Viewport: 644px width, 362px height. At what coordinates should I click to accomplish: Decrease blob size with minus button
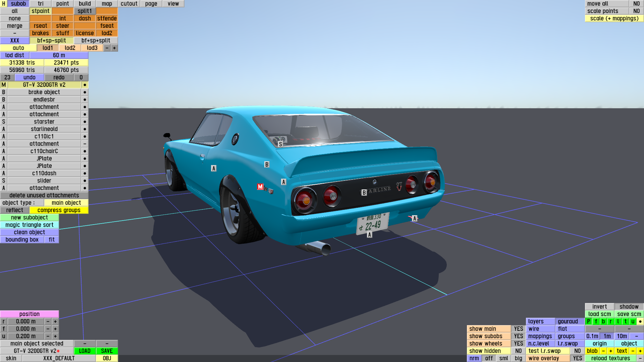point(603,351)
